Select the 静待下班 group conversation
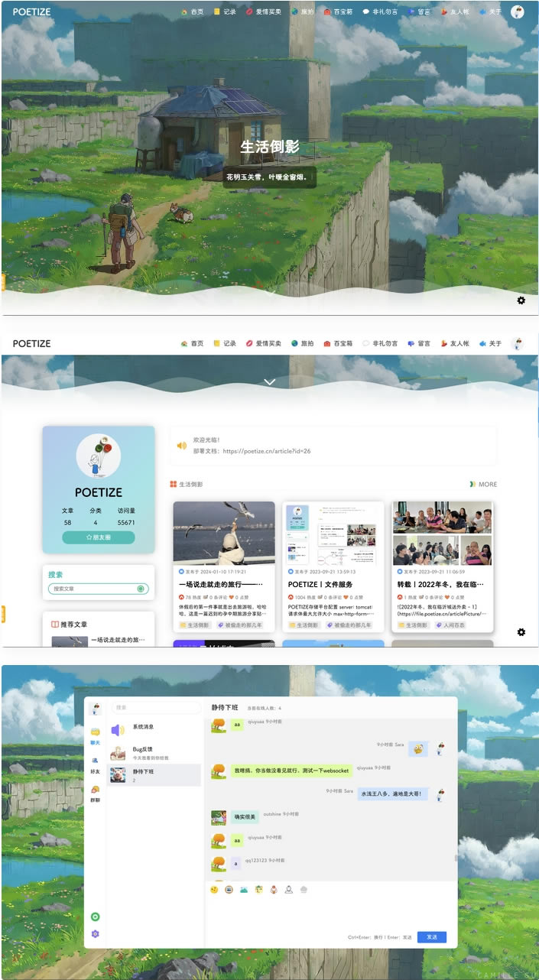The height and width of the screenshot is (980, 539). coord(155,775)
